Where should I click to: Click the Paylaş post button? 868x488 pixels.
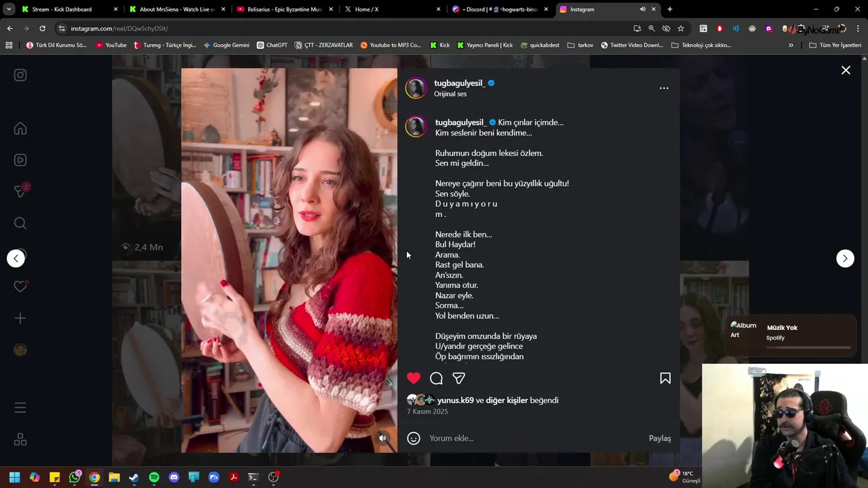[660, 439]
